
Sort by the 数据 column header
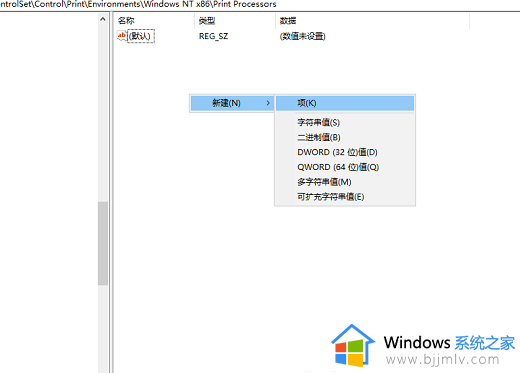click(373, 21)
